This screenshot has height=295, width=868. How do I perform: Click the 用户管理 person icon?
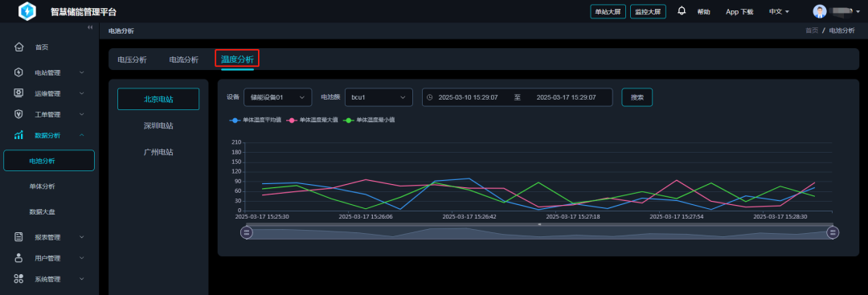(18, 258)
